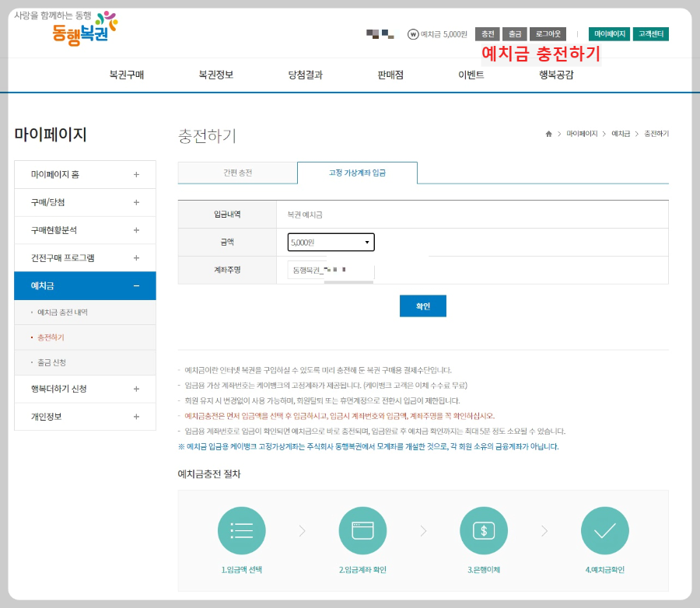
Task: Click the 예치금확인 checkmark icon
Action: pos(604,530)
